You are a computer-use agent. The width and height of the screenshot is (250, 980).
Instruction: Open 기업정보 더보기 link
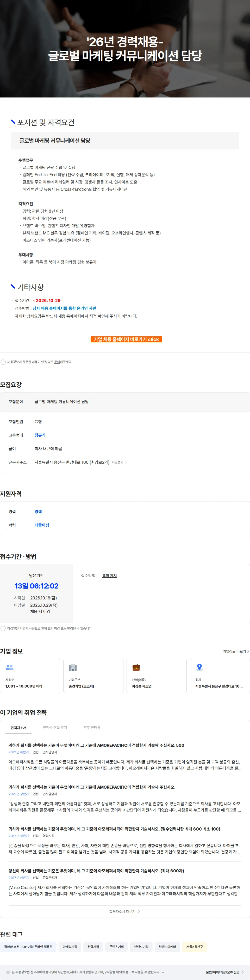tap(236, 651)
